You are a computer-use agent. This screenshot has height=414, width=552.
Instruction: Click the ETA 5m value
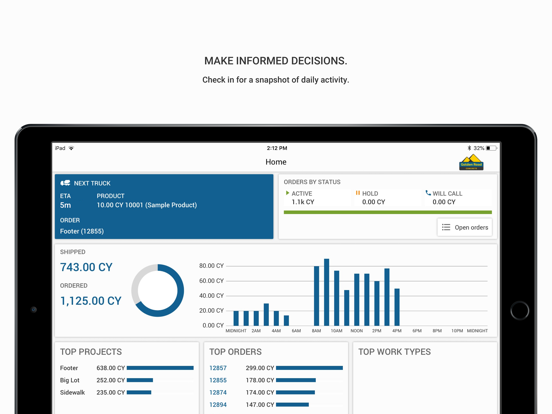pyautogui.click(x=65, y=205)
